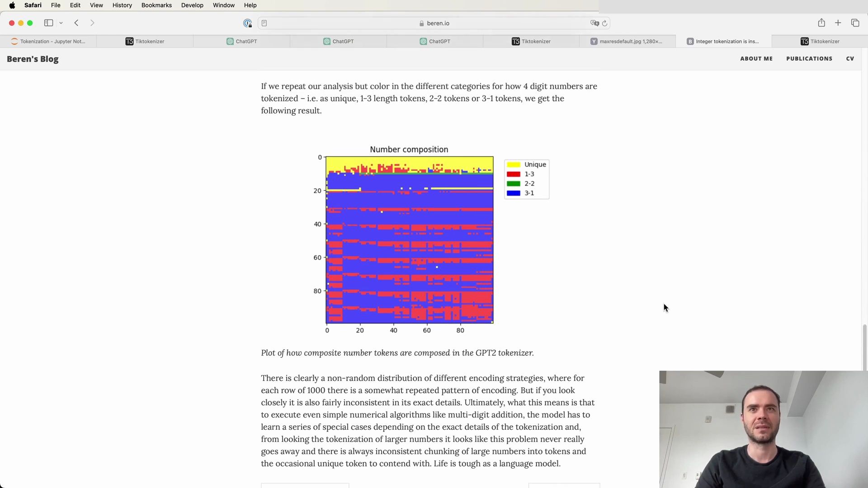Open the Safari app menu
This screenshot has width=868, height=488.
tap(33, 5)
